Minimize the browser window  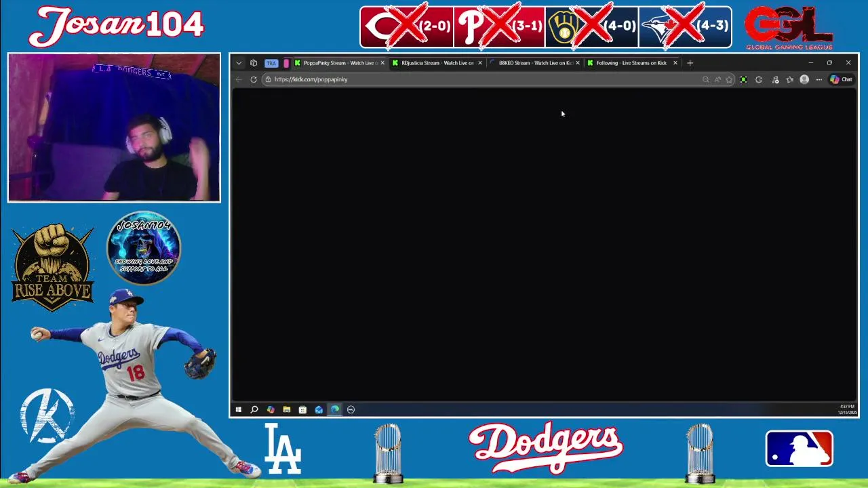[810, 63]
